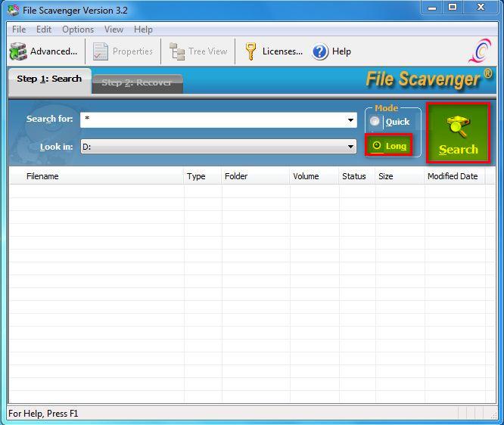
Task: Sort by Modified Date column header
Action: [x=455, y=176]
